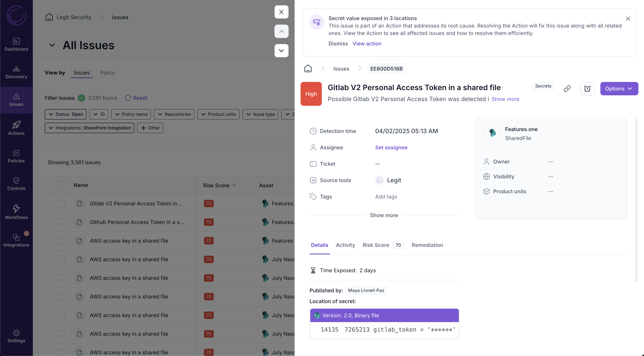Click the Legit Security logo in the sidebar
Viewport: 644px width, 356px height.
[16, 15]
